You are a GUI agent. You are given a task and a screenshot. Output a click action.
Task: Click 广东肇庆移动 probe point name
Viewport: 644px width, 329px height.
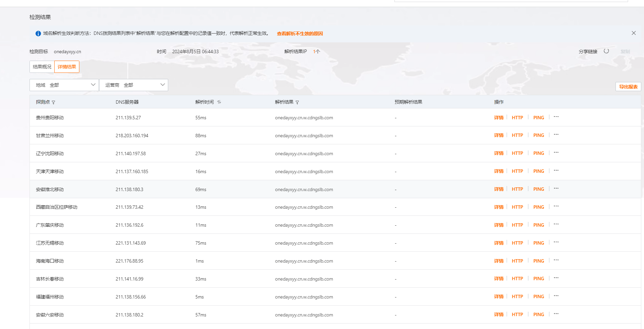[50, 225]
